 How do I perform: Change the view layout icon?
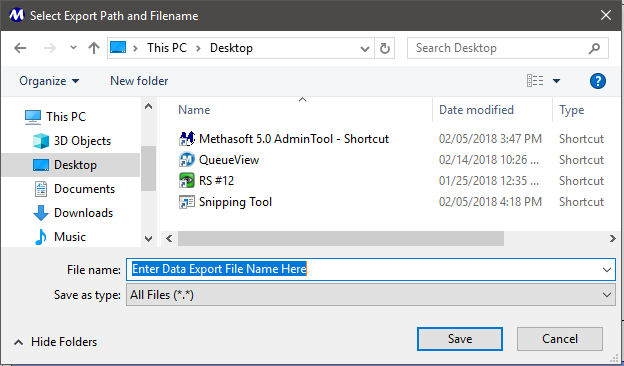click(x=535, y=81)
